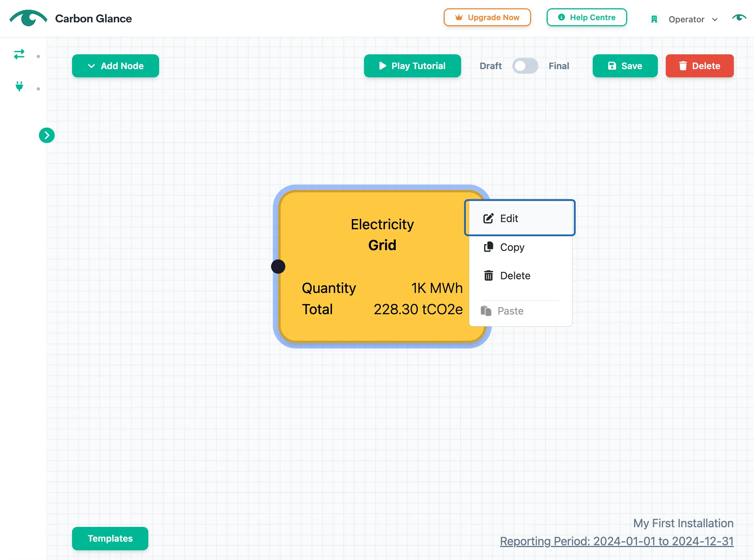754x560 pixels.
Task: Click the building icon beside Operator
Action: tap(654, 19)
